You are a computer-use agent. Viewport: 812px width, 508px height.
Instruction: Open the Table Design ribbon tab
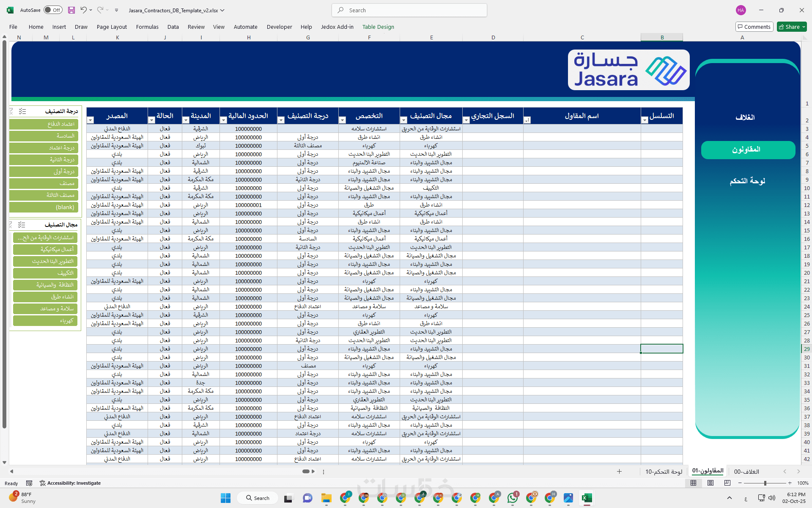point(378,27)
